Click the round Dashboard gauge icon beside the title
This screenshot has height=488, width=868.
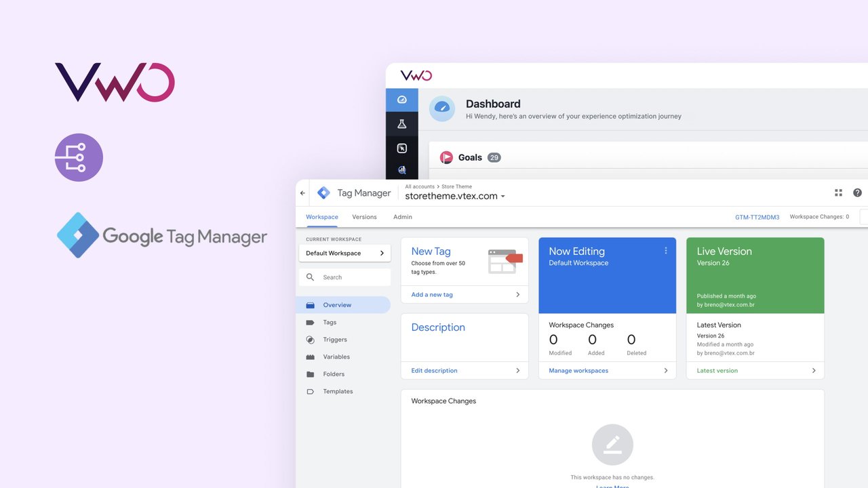click(442, 108)
